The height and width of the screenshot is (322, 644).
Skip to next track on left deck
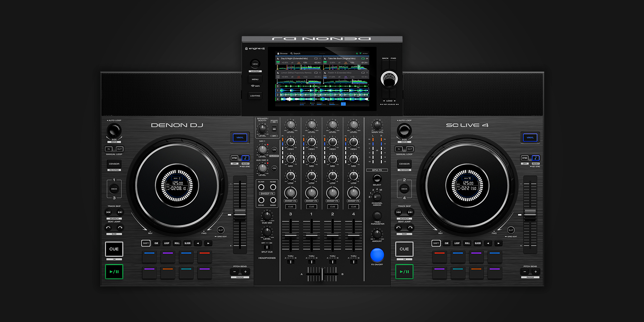(x=120, y=212)
